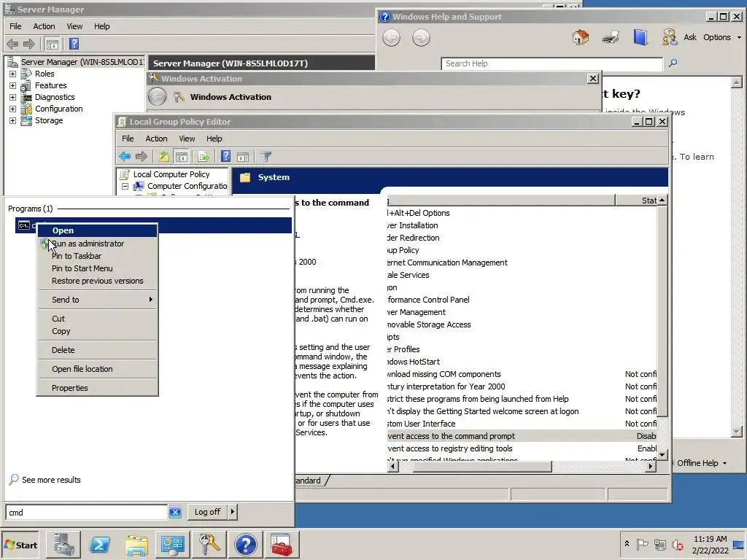Click Back button in Windows Activation window
747x560 pixels.
[x=158, y=97]
